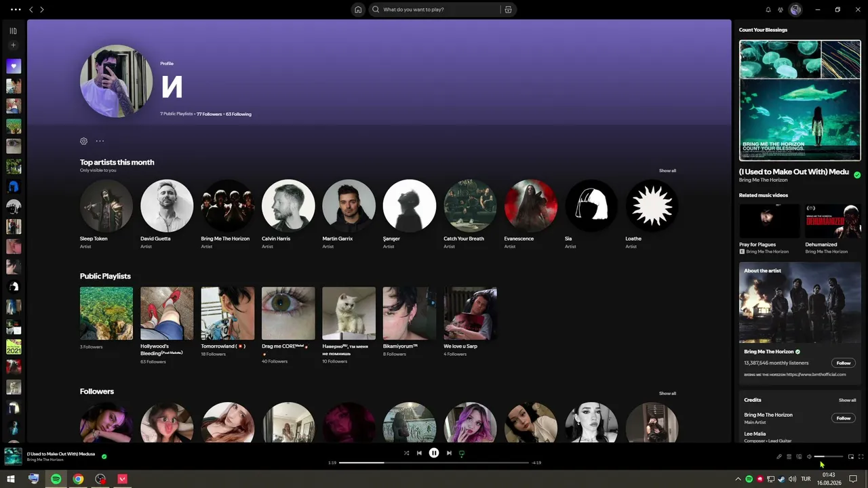Switch the player to full screen
The image size is (868, 488).
861,457
